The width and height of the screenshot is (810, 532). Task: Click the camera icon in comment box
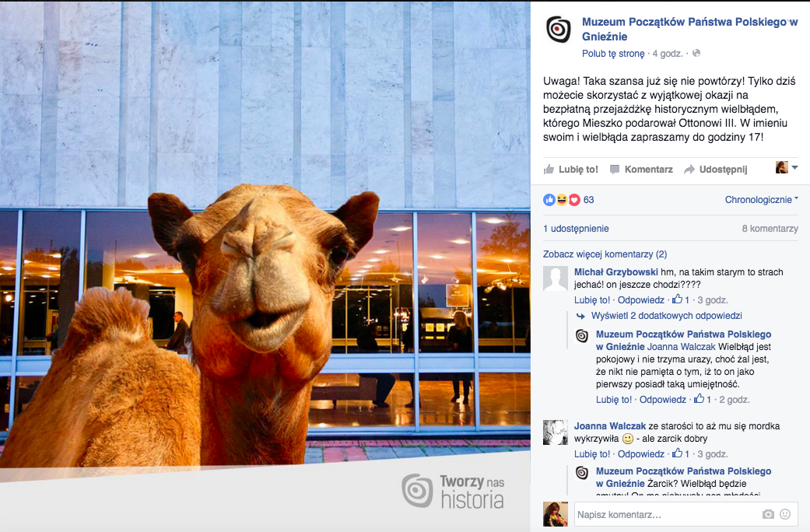tap(768, 514)
